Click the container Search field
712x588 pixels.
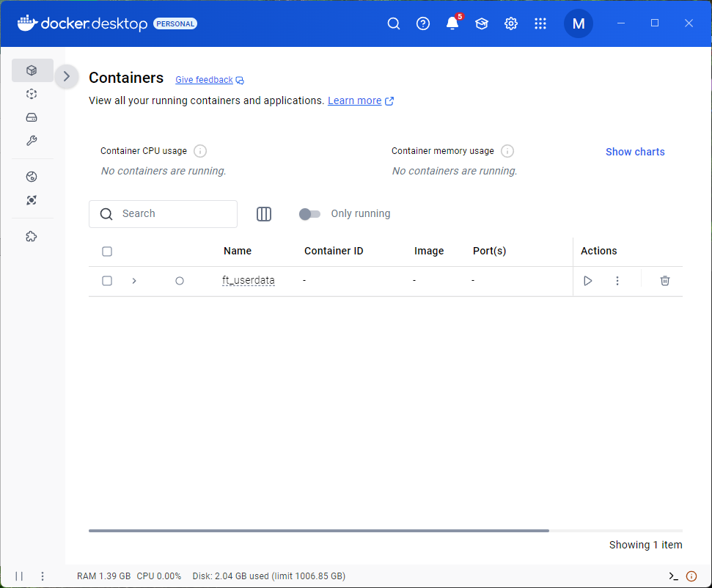point(176,214)
